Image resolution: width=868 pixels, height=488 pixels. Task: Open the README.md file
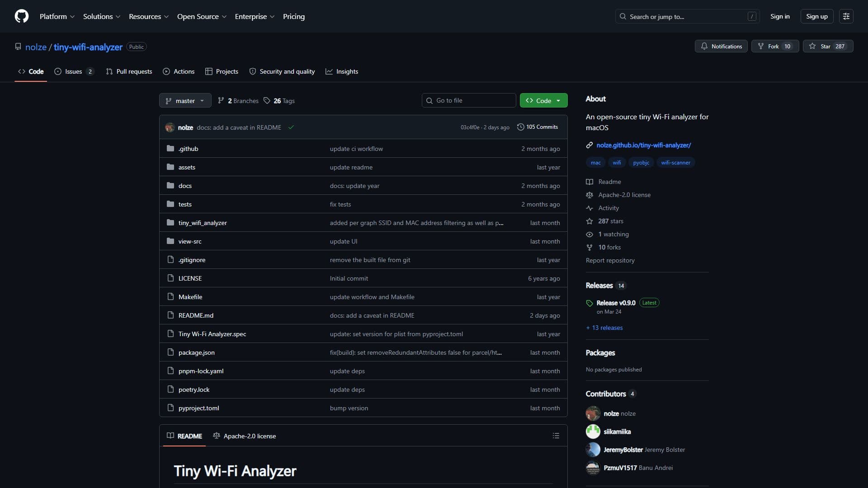coord(196,315)
